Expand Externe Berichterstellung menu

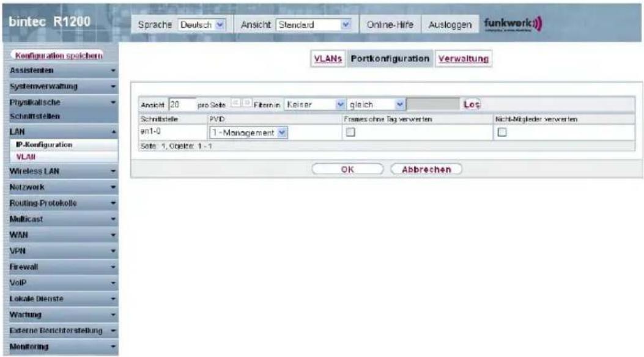click(61, 330)
